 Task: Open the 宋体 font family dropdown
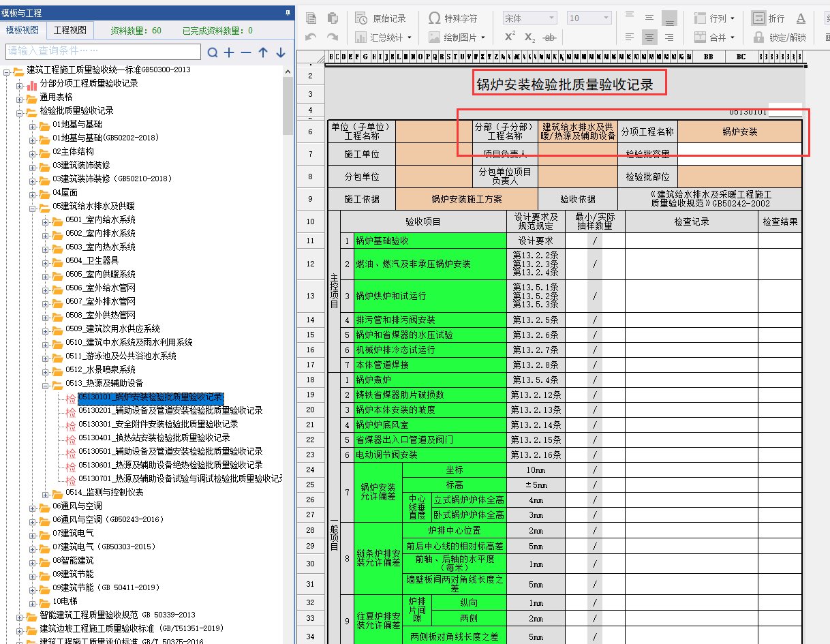coord(530,18)
